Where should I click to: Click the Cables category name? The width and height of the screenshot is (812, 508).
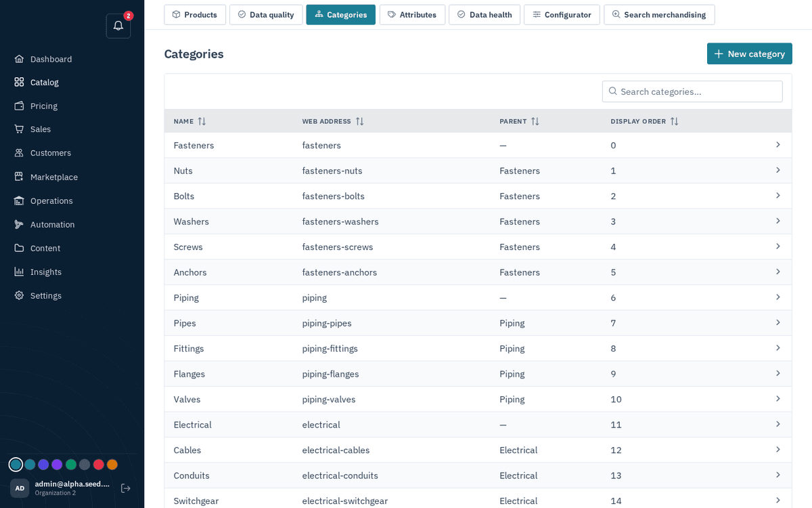tap(187, 450)
